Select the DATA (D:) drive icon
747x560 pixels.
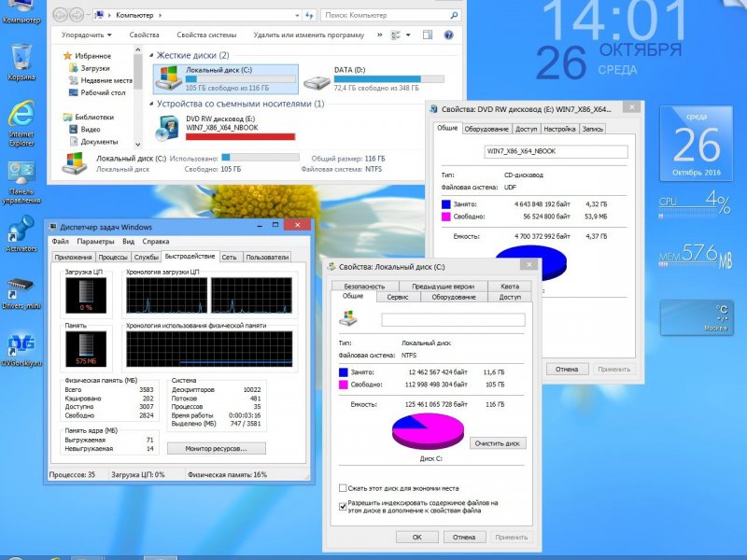(317, 81)
